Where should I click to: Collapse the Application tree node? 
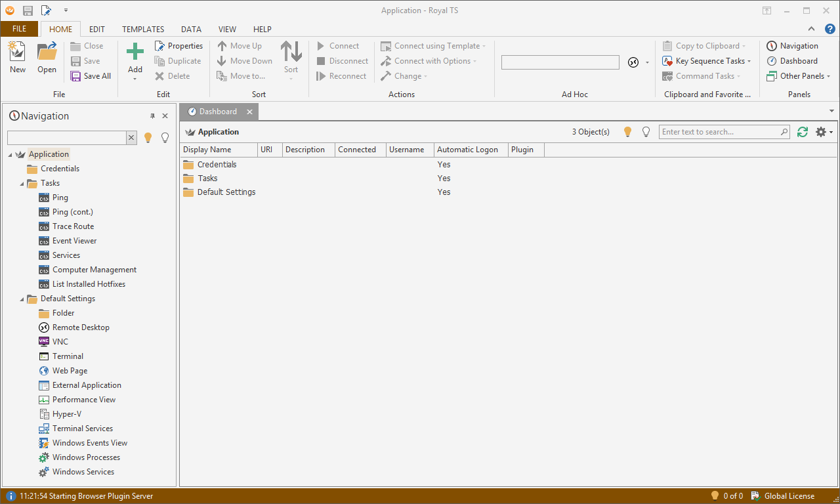coord(10,155)
